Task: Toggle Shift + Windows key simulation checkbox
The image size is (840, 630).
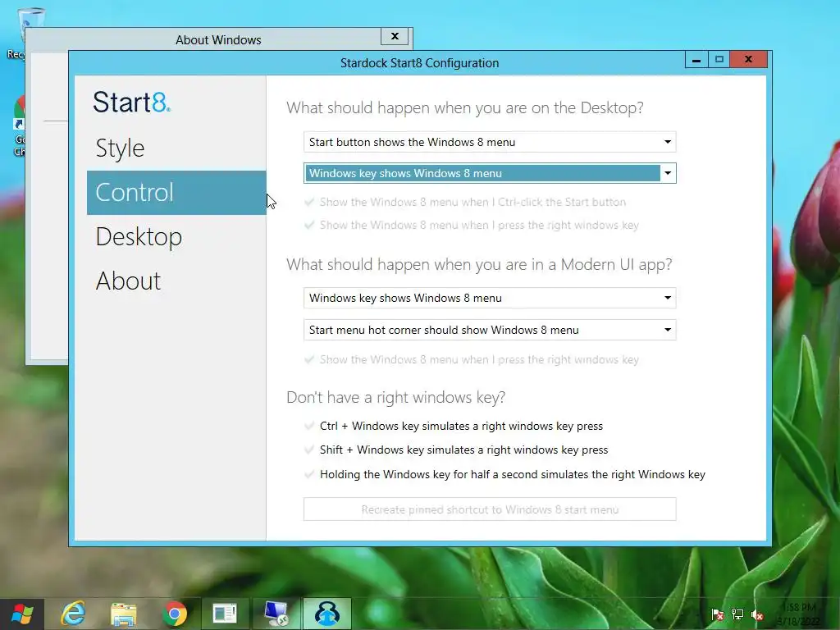Action: [x=309, y=450]
